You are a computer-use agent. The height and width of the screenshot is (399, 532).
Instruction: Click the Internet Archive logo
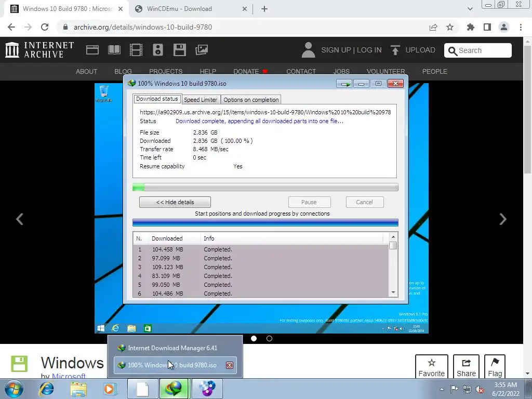pyautogui.click(x=39, y=50)
